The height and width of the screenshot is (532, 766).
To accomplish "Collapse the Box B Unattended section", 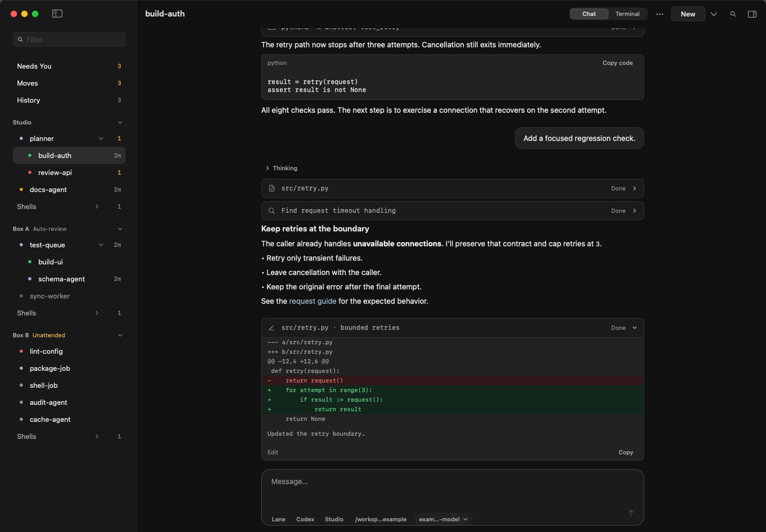I will [120, 335].
